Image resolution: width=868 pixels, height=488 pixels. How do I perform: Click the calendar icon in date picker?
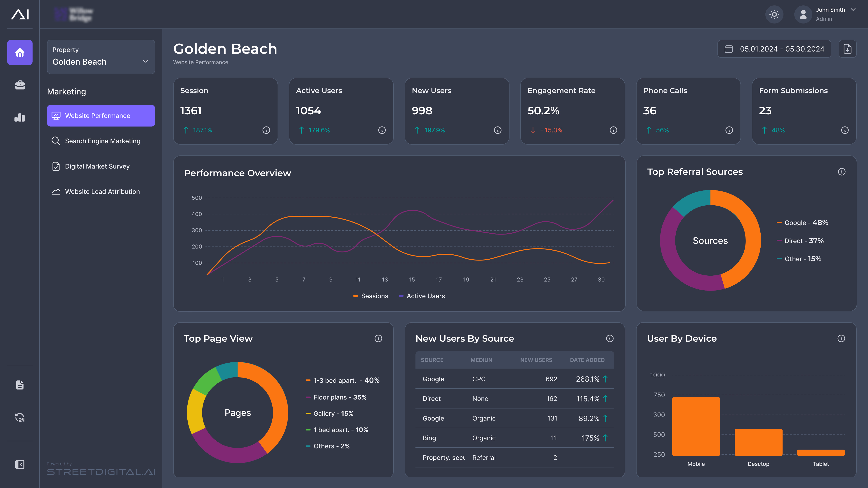729,49
